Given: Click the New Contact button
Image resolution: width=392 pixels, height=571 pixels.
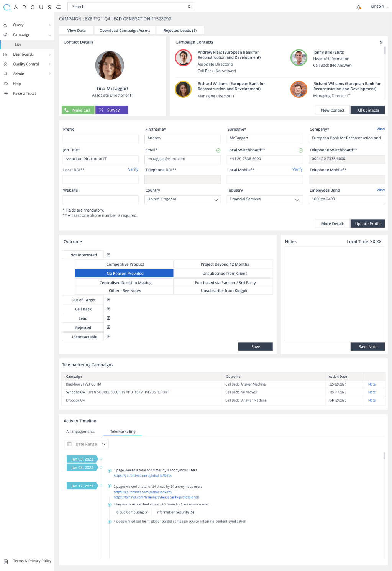Looking at the screenshot, I should click(333, 110).
